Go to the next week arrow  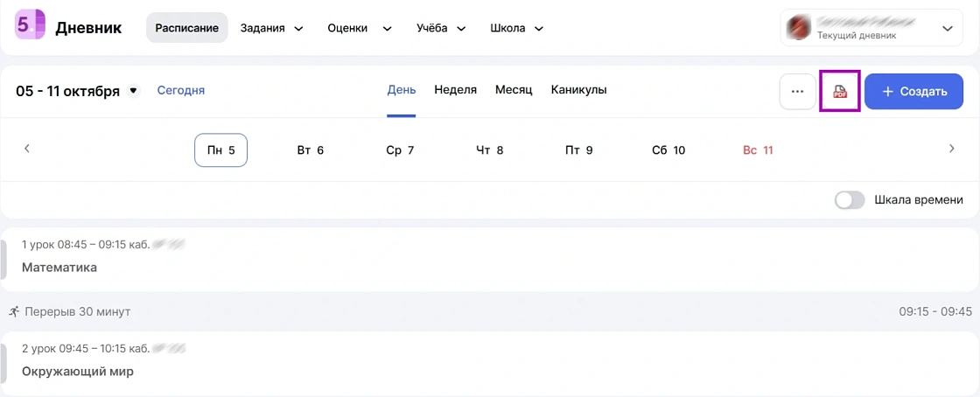[x=951, y=149]
